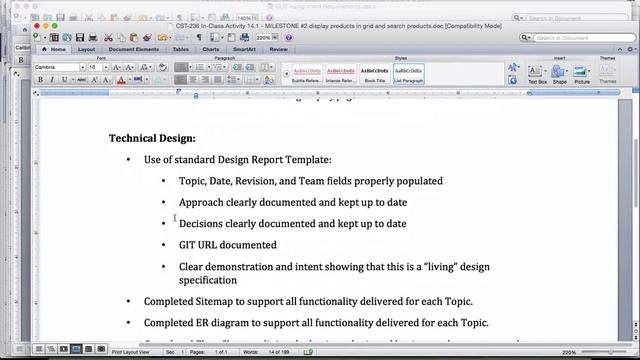Click the Copy icon in the toolbar
Image resolution: width=640 pixels, height=360 pixels.
(x=121, y=38)
